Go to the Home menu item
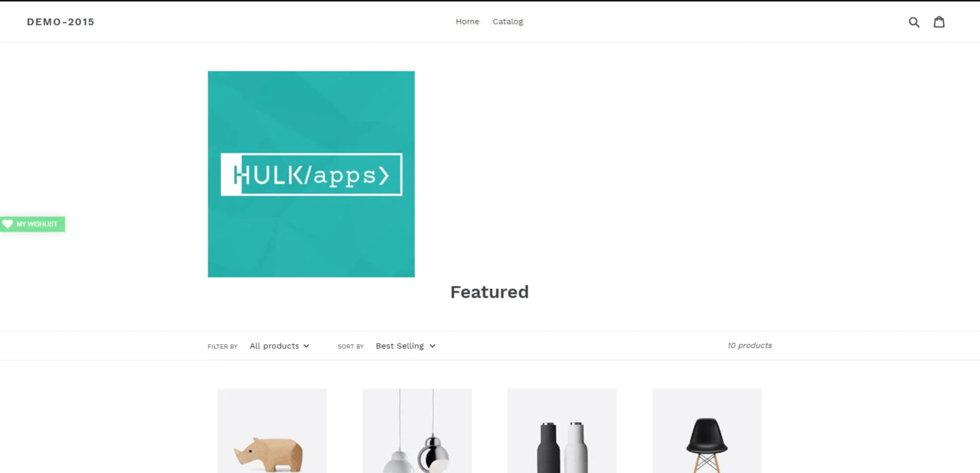Screen dimensions: 980x473 click(467, 21)
